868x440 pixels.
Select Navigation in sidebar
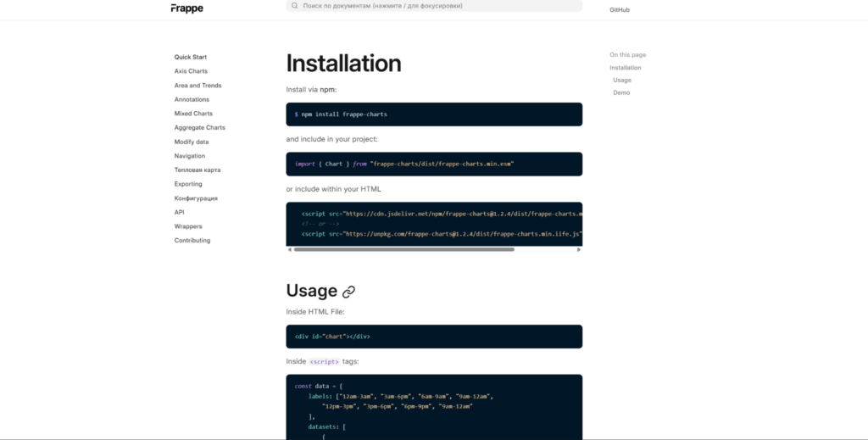189,156
